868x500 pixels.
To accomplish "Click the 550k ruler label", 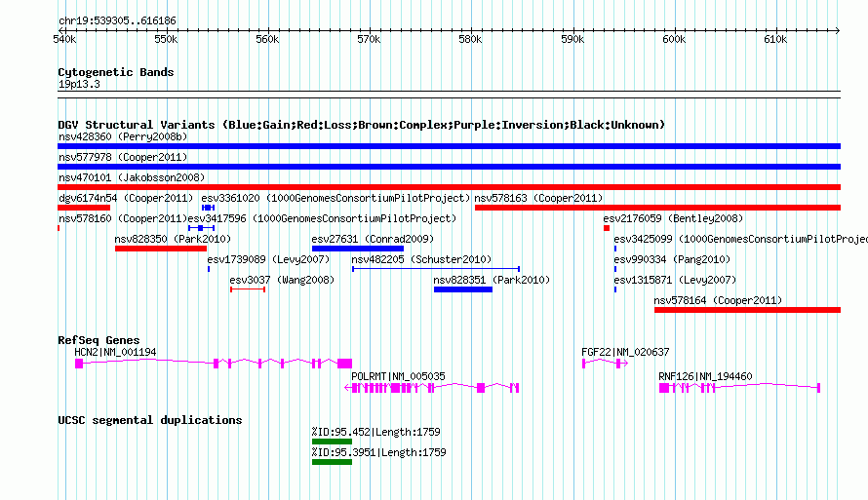I will [166, 39].
